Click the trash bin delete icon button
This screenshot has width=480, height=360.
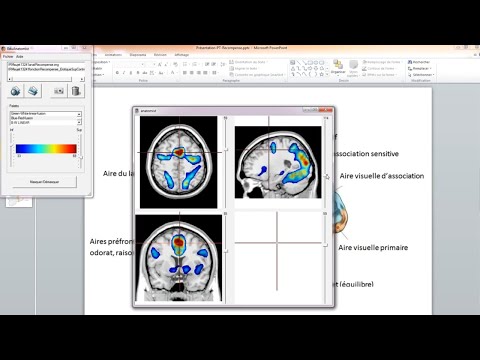point(76,91)
